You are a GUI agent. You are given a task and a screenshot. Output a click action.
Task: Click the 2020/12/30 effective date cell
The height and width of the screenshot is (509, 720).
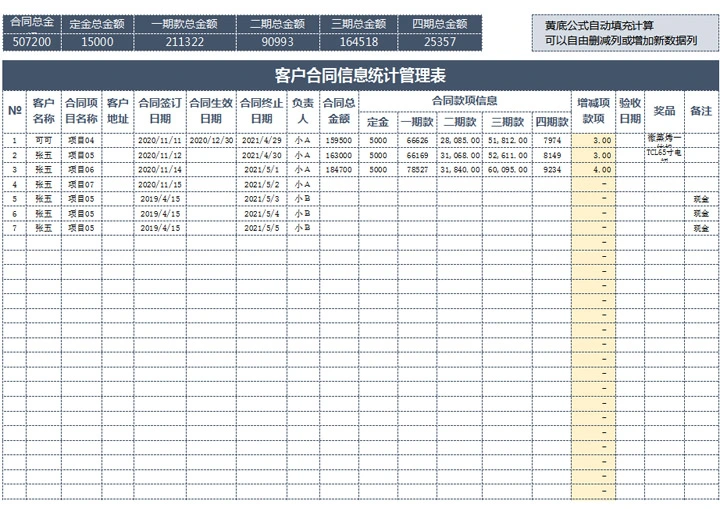coord(211,141)
